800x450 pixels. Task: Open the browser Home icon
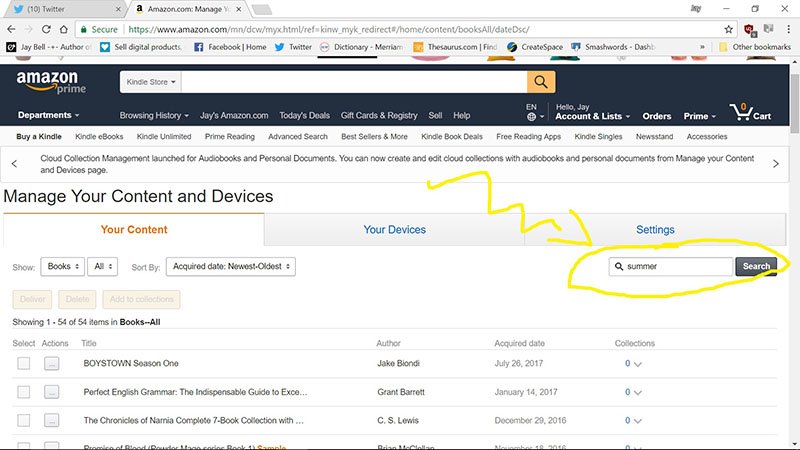(63, 29)
